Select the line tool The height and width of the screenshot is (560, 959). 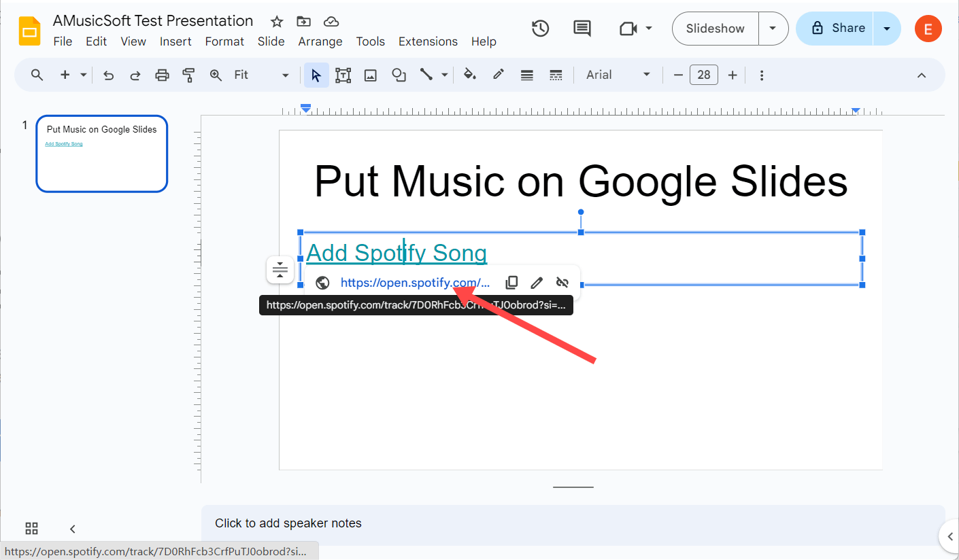[x=426, y=75]
